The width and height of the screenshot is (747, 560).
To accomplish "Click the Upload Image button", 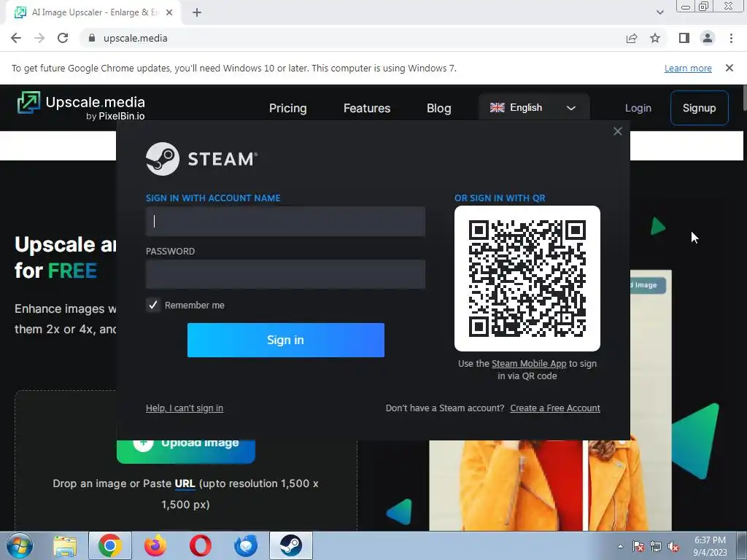I will point(186,451).
